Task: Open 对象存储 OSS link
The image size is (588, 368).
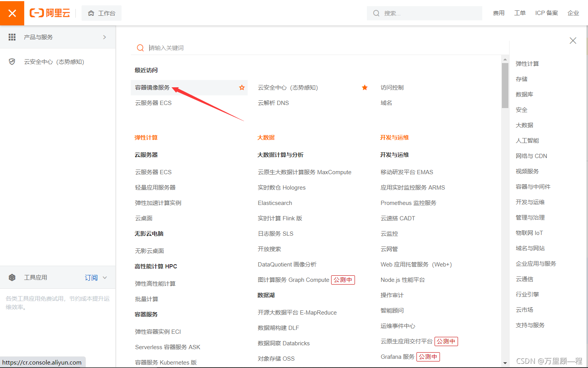Action: (x=276, y=359)
